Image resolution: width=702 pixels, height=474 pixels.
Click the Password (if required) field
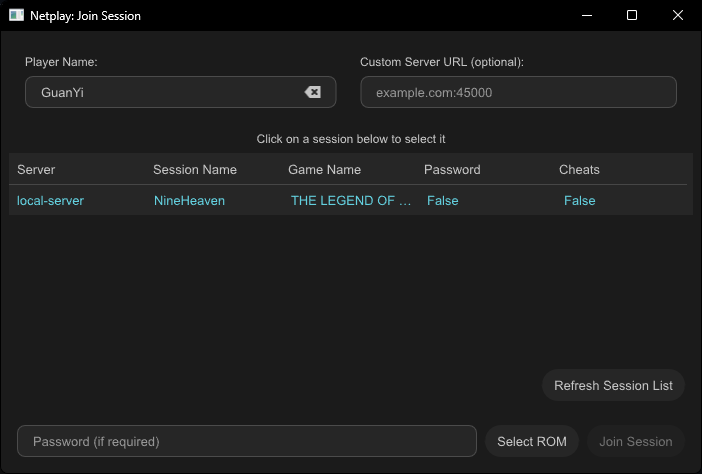point(246,441)
